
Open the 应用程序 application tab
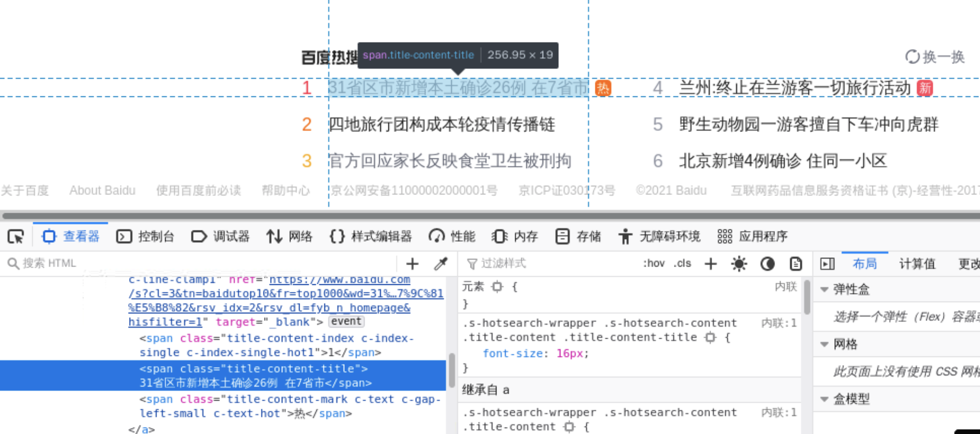pos(752,236)
